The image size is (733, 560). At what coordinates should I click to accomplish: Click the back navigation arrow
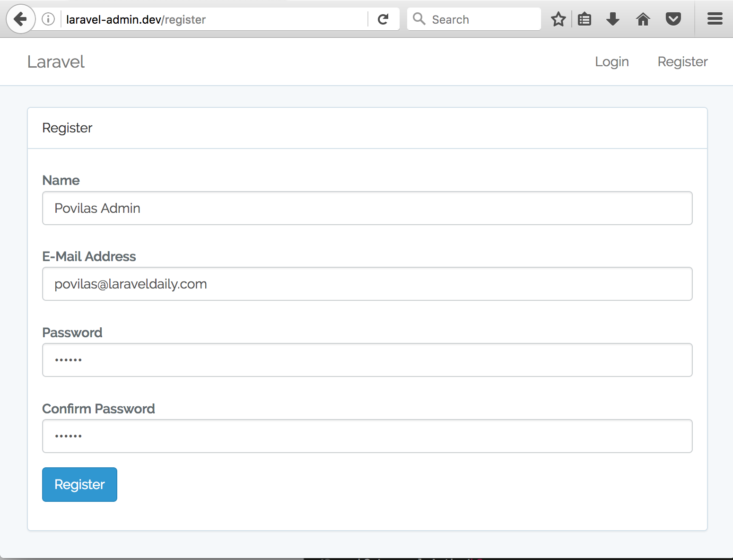pyautogui.click(x=20, y=19)
